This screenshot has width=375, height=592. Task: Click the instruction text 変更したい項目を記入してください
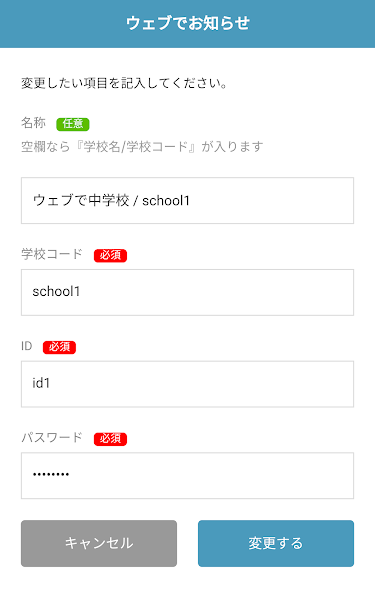[x=124, y=83]
